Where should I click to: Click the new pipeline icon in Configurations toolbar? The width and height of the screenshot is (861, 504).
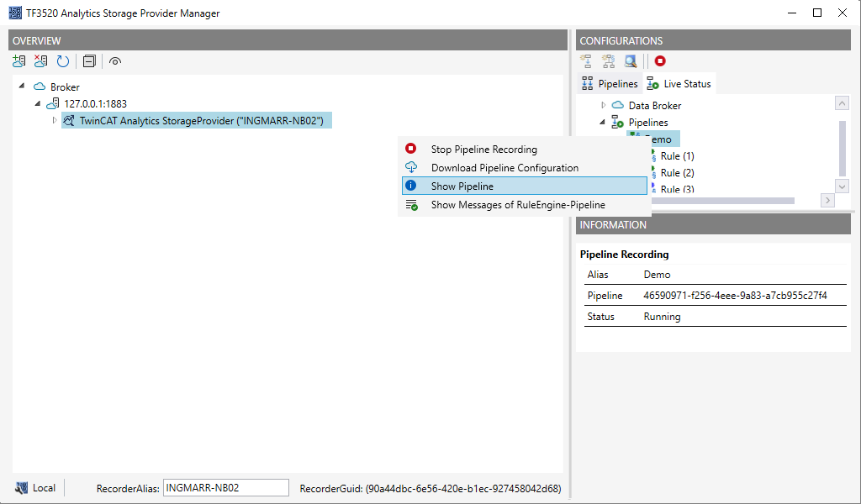586,61
